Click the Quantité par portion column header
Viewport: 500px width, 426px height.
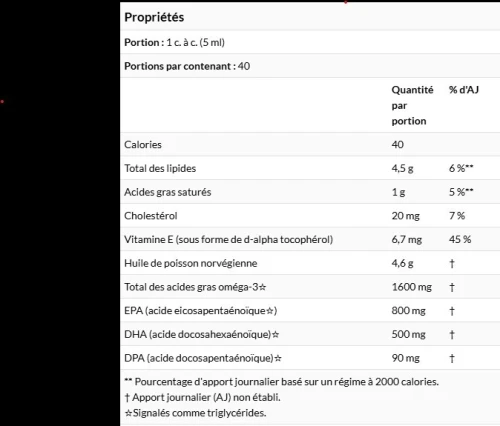[x=412, y=105]
